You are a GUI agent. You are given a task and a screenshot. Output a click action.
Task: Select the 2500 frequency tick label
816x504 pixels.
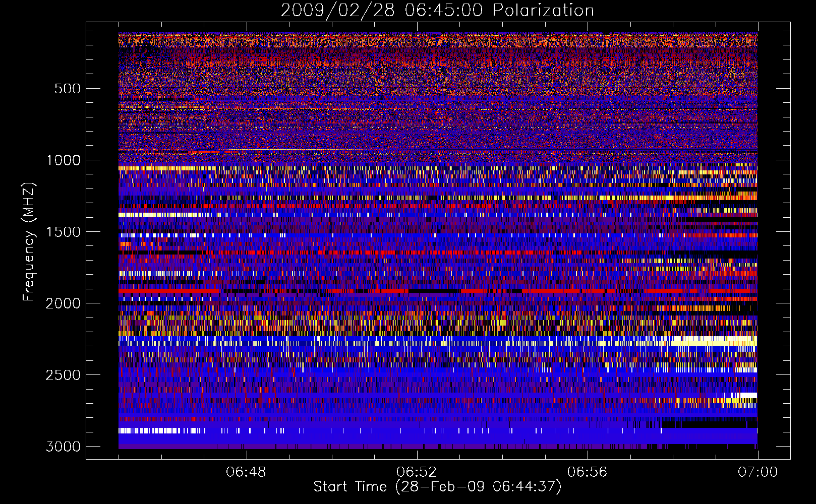click(x=63, y=375)
